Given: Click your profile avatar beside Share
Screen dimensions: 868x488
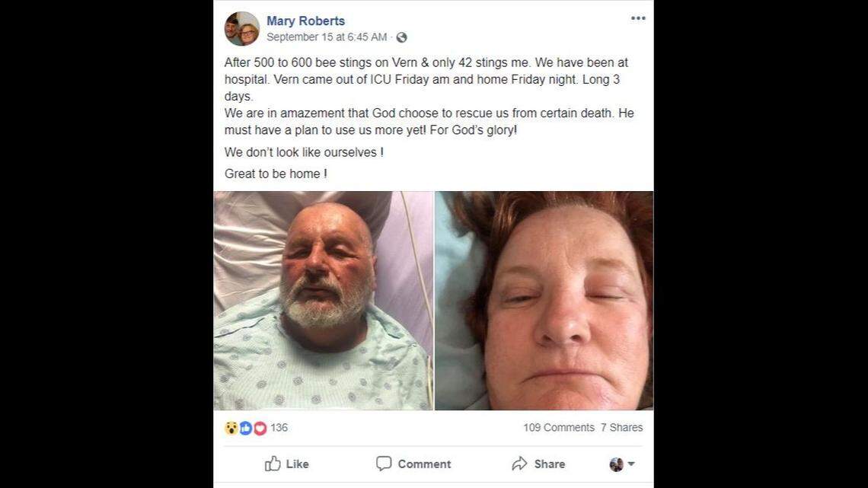Looking at the screenshot, I should (616, 464).
